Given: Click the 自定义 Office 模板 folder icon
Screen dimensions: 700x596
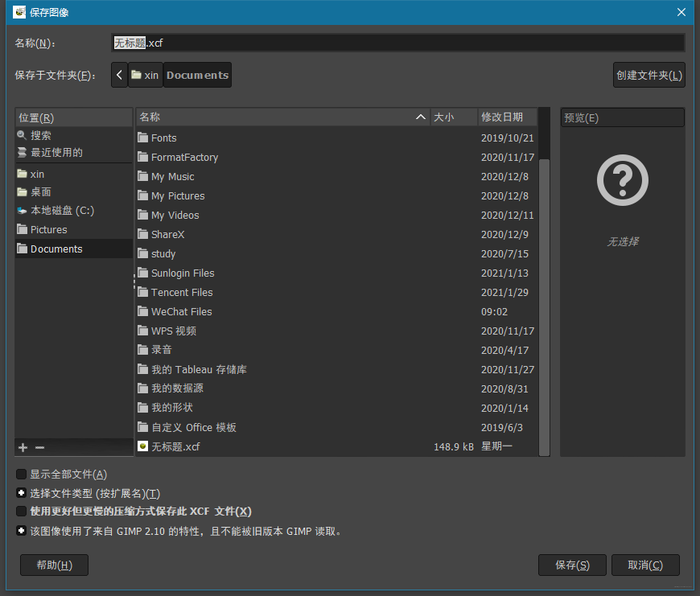Looking at the screenshot, I should coord(143,427).
